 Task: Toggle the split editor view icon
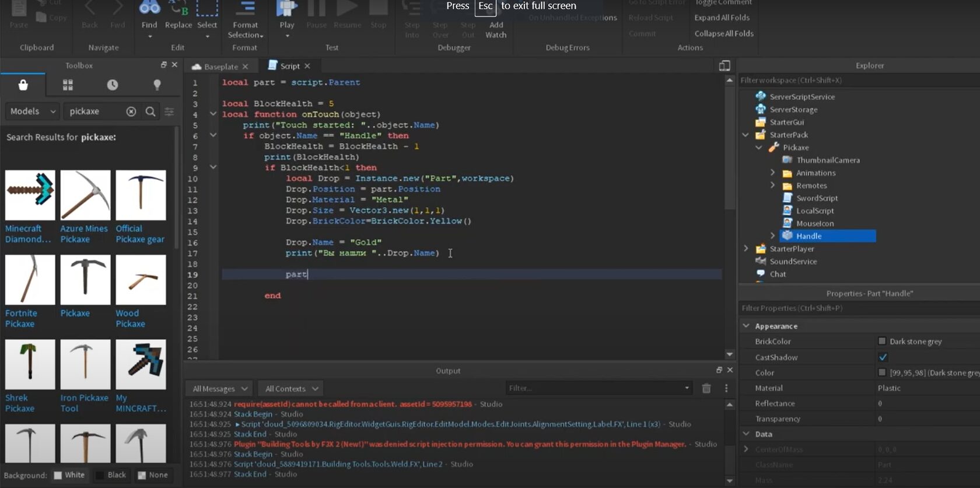pos(724,66)
